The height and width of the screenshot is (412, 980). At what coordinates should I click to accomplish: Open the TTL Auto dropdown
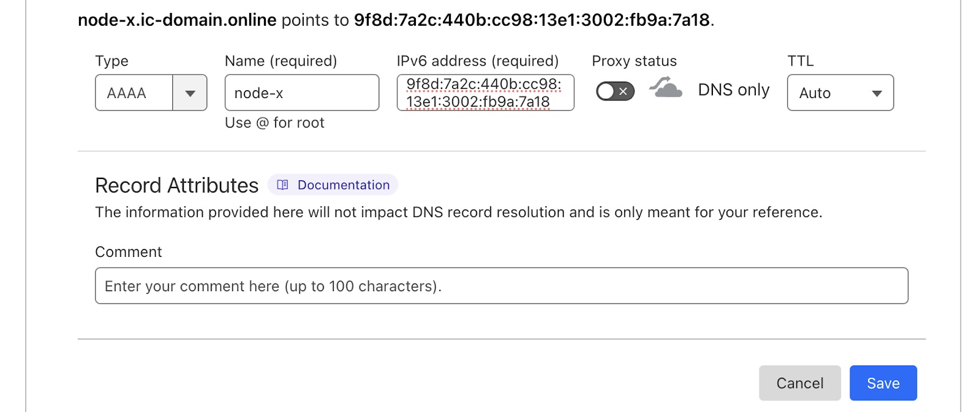(840, 93)
